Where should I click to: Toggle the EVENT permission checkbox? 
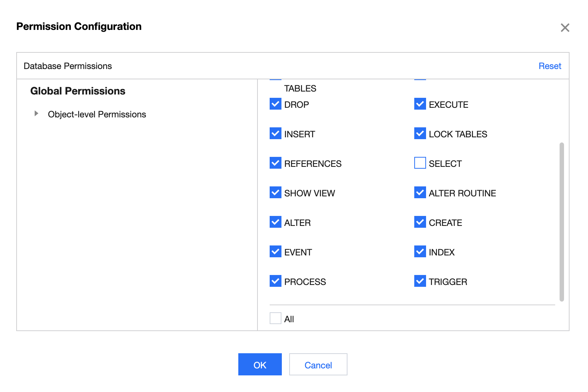pyautogui.click(x=276, y=252)
